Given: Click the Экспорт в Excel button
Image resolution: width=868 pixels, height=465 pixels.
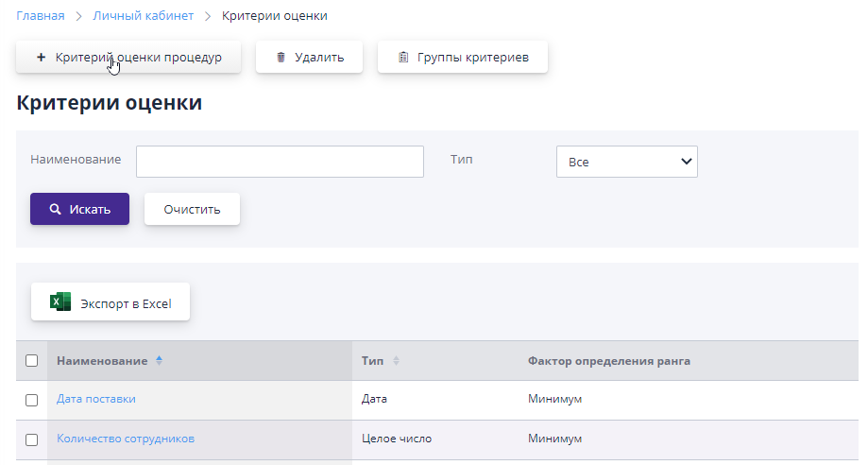Looking at the screenshot, I should tap(111, 302).
